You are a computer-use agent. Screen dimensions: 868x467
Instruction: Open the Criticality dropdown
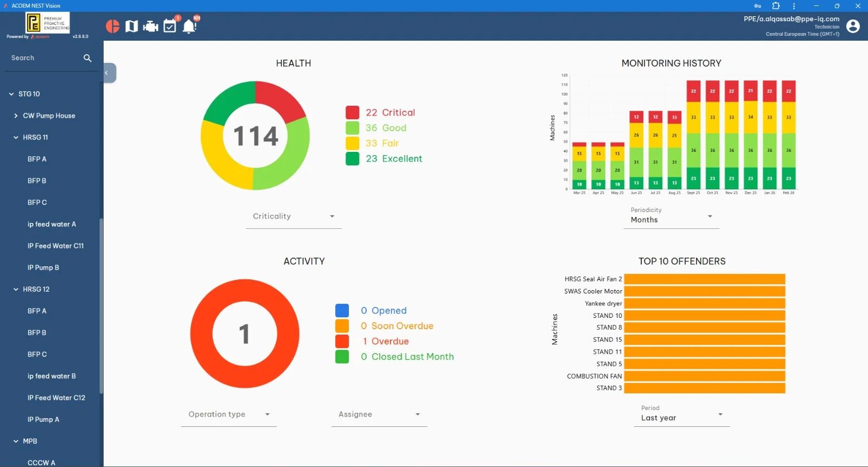click(x=293, y=216)
